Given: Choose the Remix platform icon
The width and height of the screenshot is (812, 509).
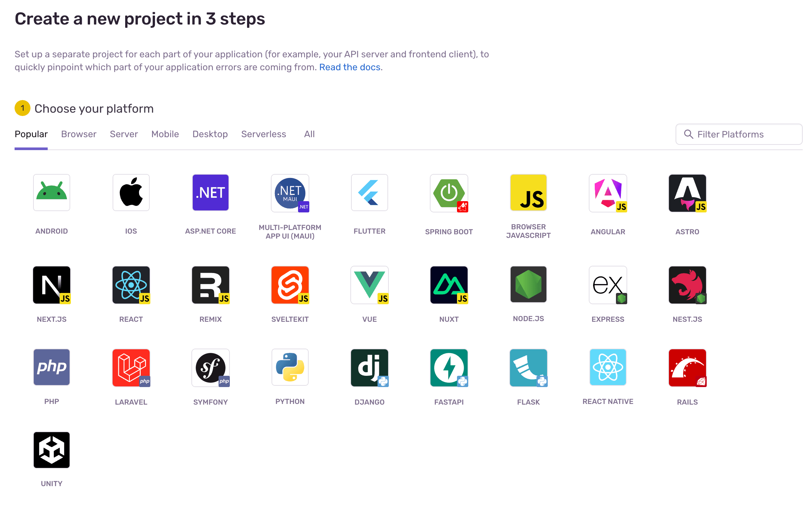Looking at the screenshot, I should pyautogui.click(x=210, y=285).
